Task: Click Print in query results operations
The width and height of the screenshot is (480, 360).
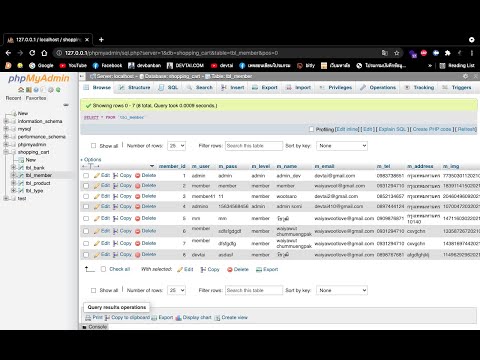Action: [x=94, y=317]
